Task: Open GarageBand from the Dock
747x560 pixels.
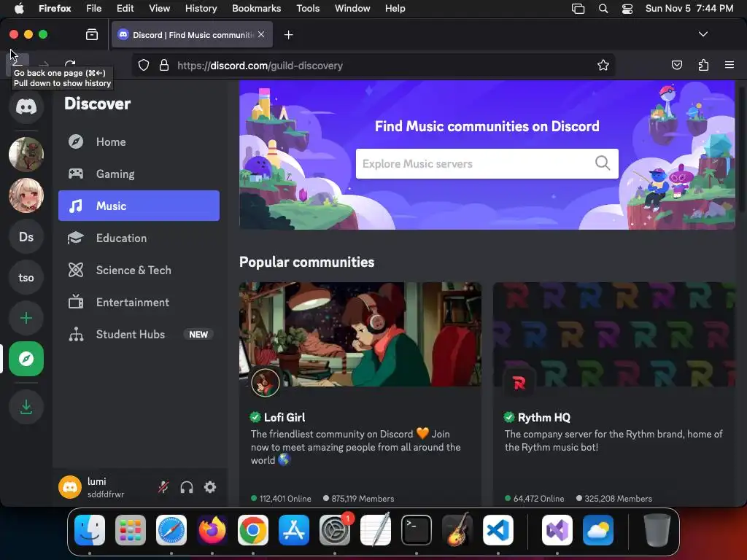Action: pyautogui.click(x=457, y=530)
